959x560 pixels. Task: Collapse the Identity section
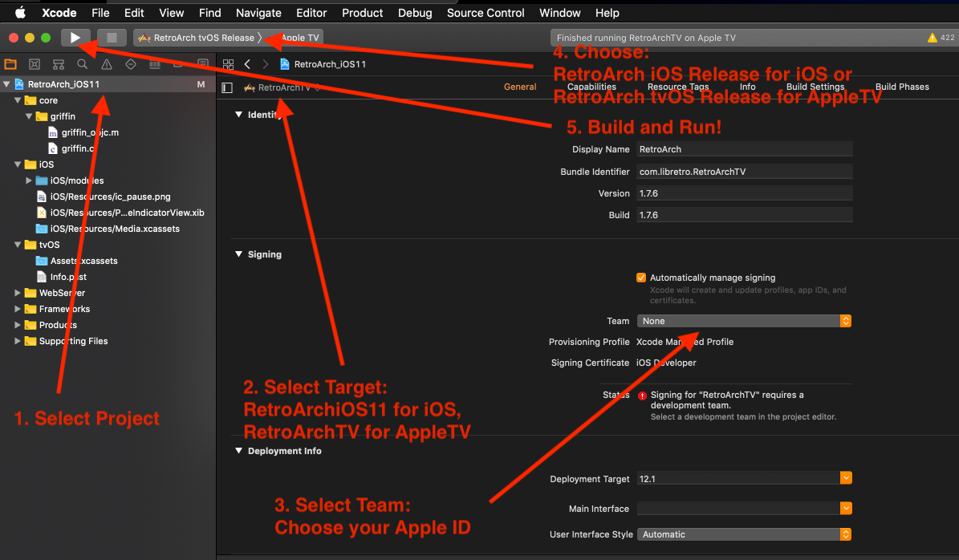click(238, 114)
